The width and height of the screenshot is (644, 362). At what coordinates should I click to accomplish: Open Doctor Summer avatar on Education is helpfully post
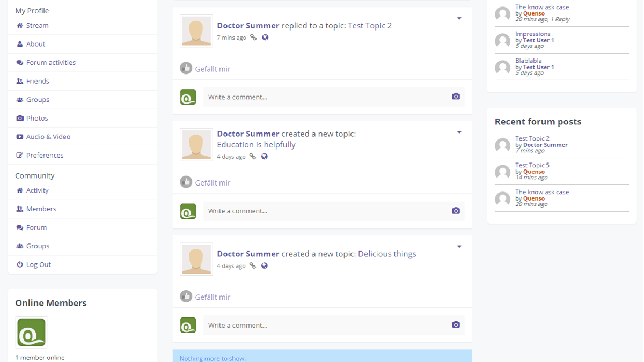point(196,145)
